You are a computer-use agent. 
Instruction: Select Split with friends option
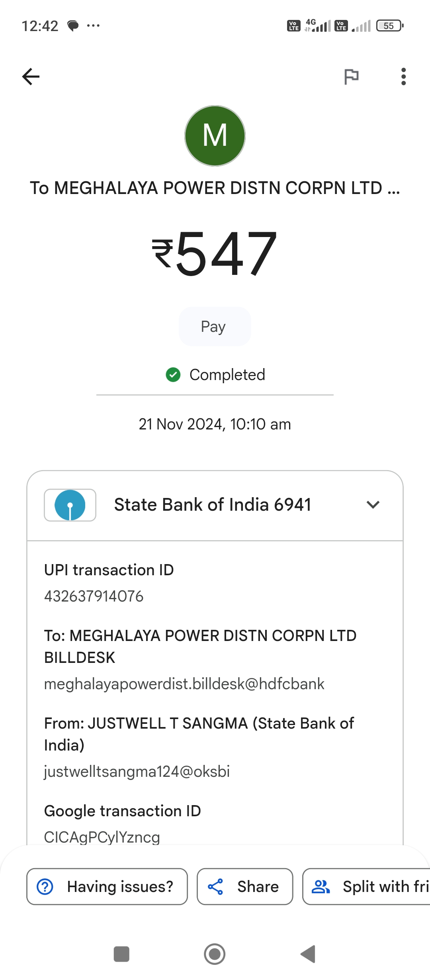click(366, 886)
